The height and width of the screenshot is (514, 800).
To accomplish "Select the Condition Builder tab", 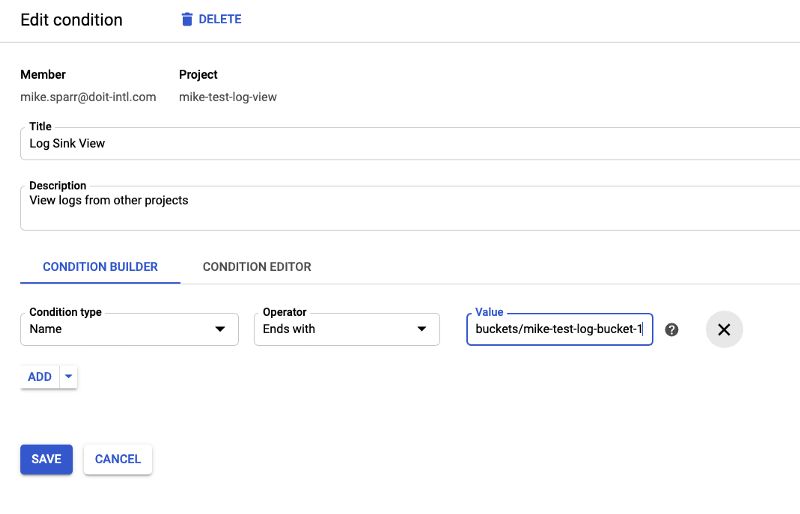I will [x=100, y=267].
